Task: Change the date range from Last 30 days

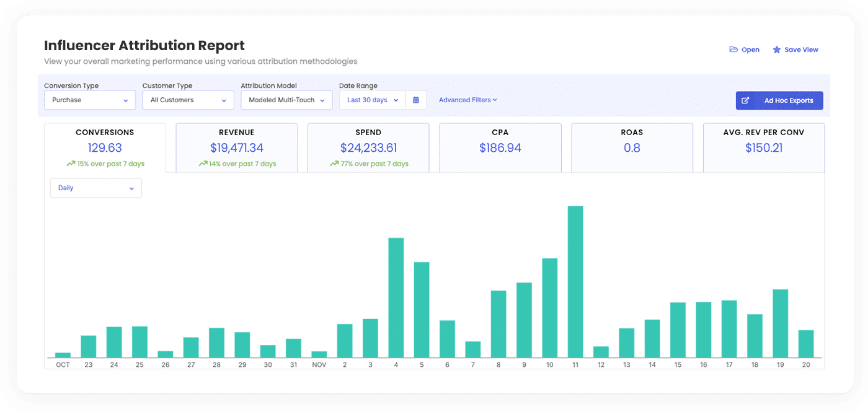Action: pos(371,100)
